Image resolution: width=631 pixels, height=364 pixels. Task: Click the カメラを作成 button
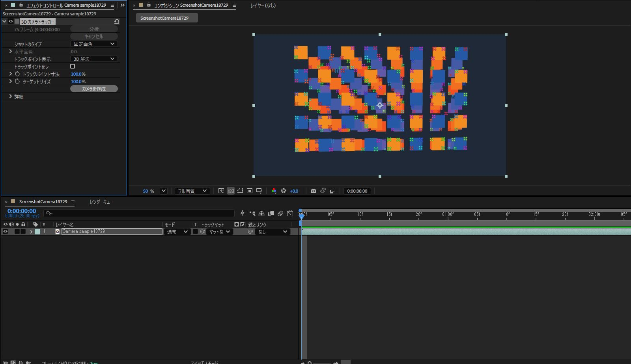(94, 89)
